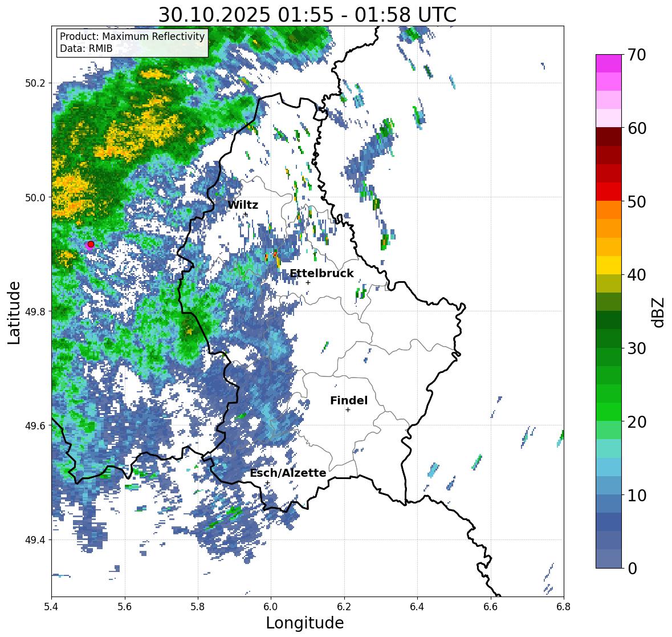Click the red dot marker near magenta circle
The image size is (672, 637).
pos(91,244)
